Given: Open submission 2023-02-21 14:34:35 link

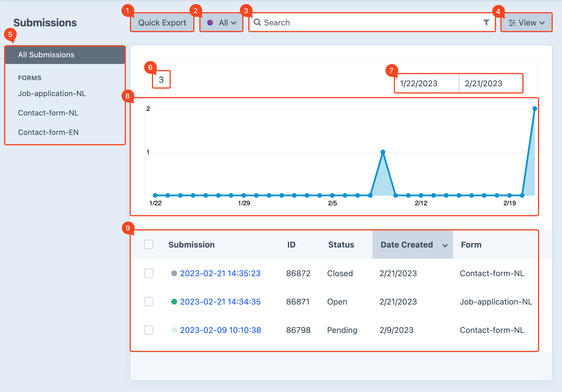Looking at the screenshot, I should point(220,302).
